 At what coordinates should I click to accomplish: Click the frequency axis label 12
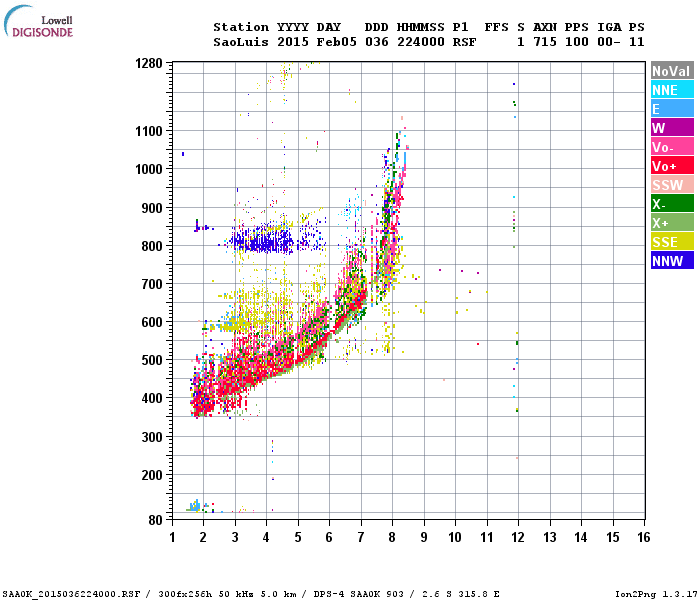tap(518, 537)
